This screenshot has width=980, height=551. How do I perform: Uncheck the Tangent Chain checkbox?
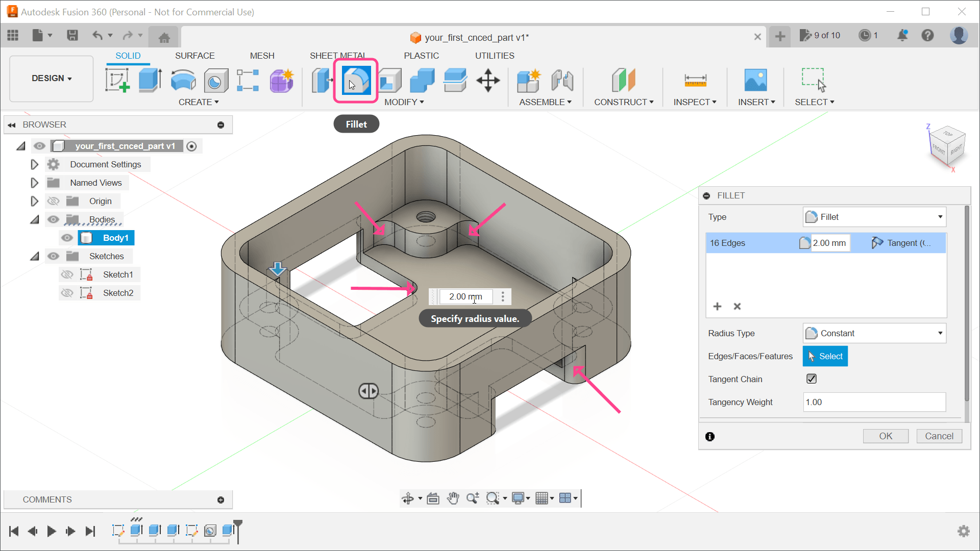pos(812,379)
